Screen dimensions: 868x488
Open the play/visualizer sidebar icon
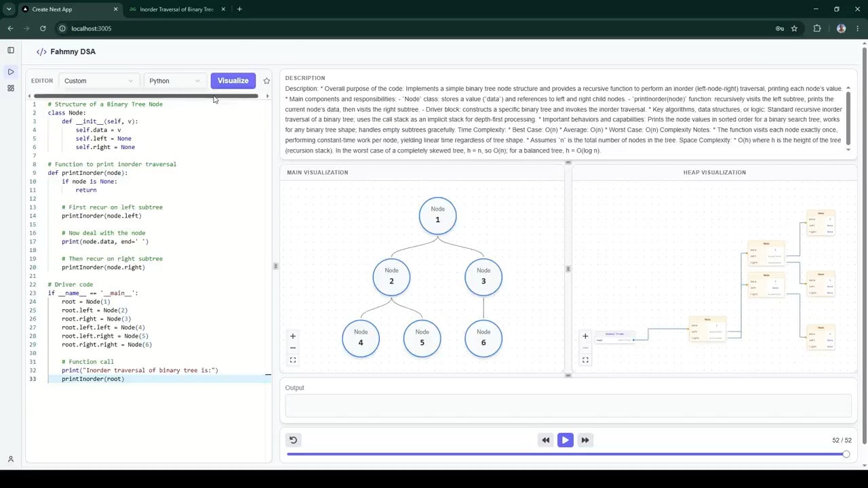click(10, 72)
